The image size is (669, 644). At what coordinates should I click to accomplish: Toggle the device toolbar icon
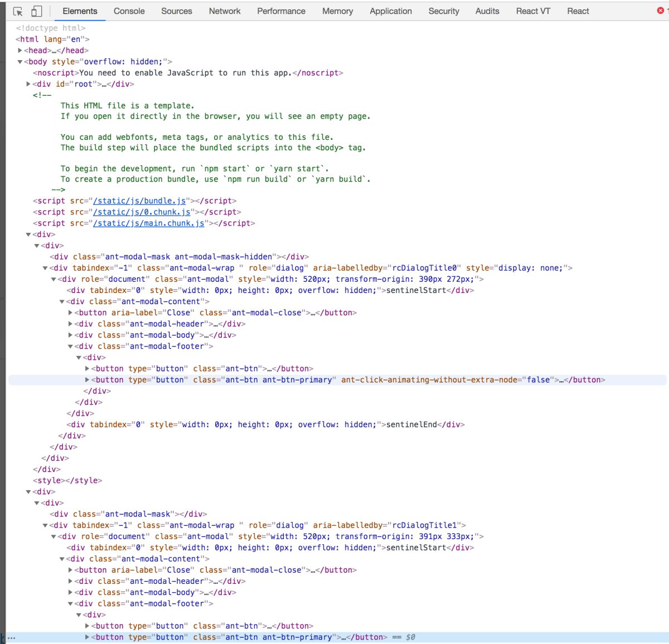(36, 11)
